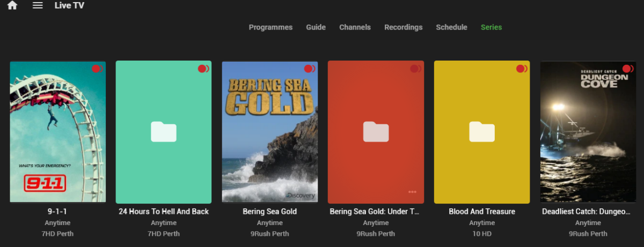The image size is (644, 247).
Task: Click the folder icon on 24 Hours To Hell And Back card
Action: 164,131
